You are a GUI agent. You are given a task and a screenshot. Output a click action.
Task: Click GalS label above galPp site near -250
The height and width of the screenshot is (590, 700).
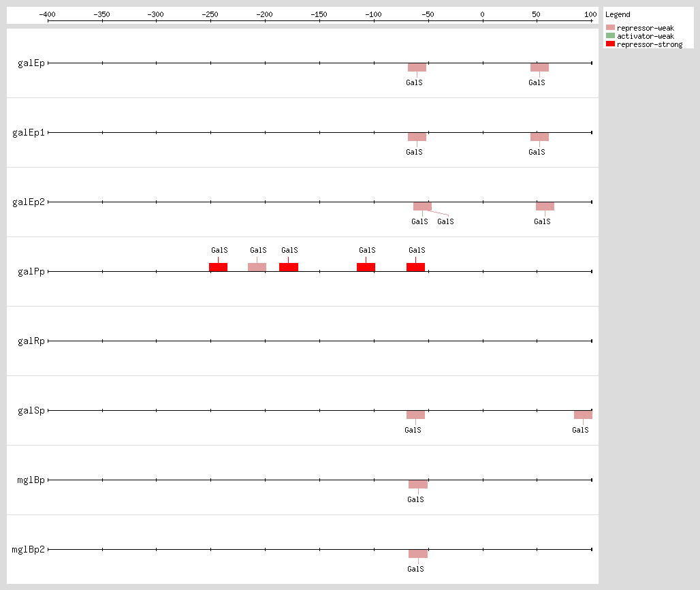pyautogui.click(x=220, y=250)
